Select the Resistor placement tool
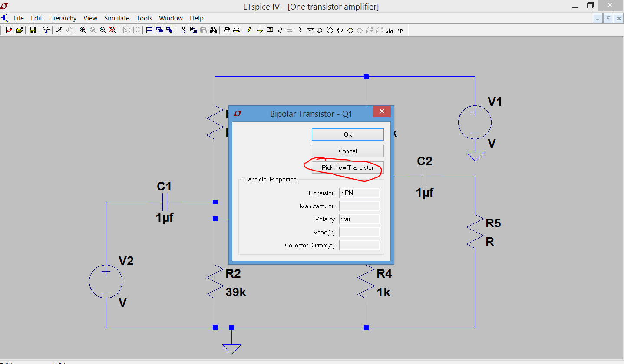The width and height of the screenshot is (624, 364). 280,30
